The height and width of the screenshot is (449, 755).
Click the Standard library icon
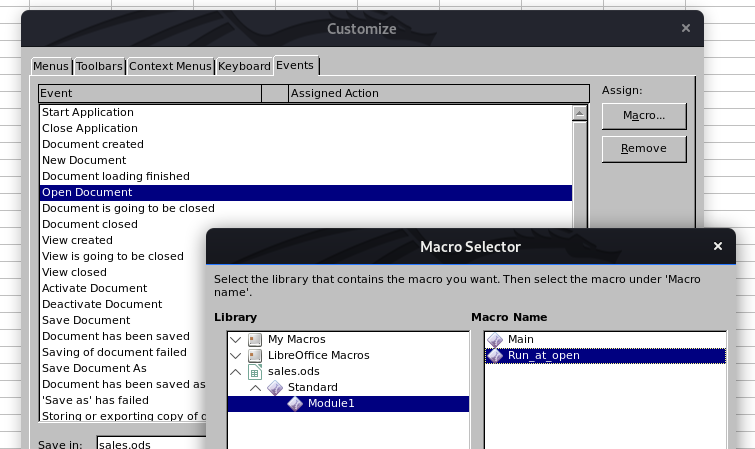275,388
